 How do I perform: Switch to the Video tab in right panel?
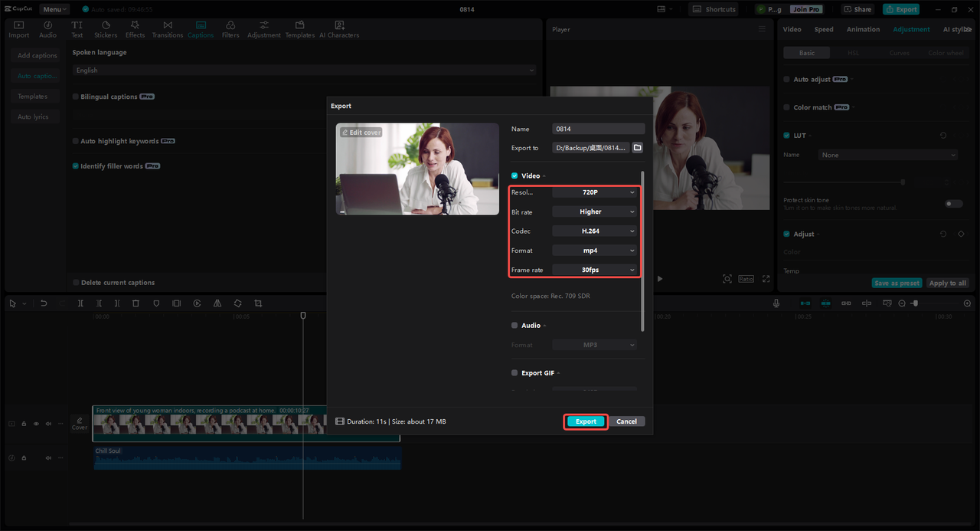coord(792,29)
